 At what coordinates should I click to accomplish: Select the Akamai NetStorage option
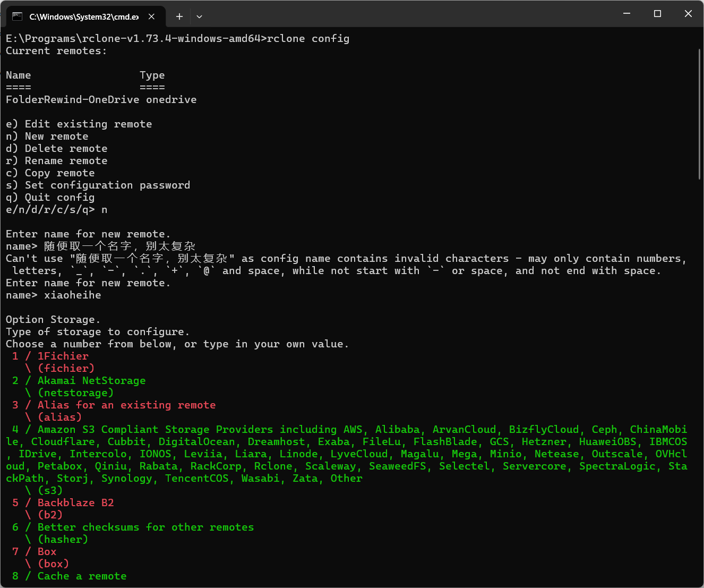[x=91, y=380]
